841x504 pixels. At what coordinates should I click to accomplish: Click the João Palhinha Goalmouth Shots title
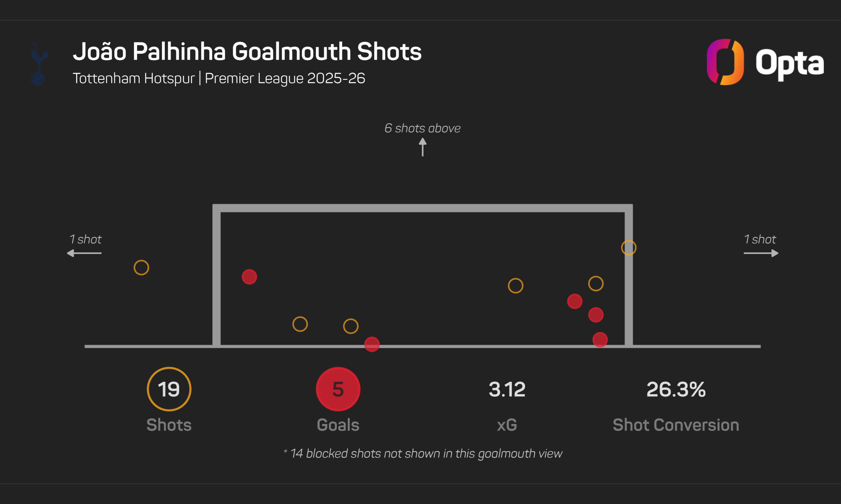pyautogui.click(x=247, y=52)
